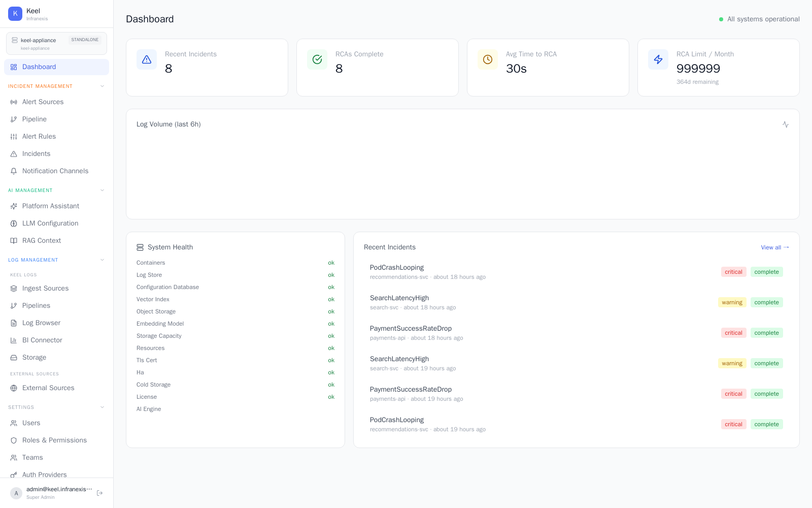Click the Avg Time to RCA clock icon

(488, 59)
